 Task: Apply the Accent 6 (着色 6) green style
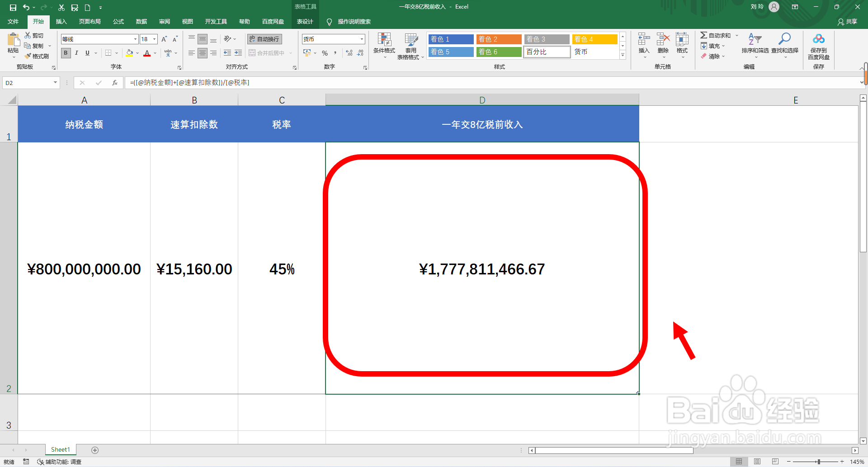click(x=499, y=52)
